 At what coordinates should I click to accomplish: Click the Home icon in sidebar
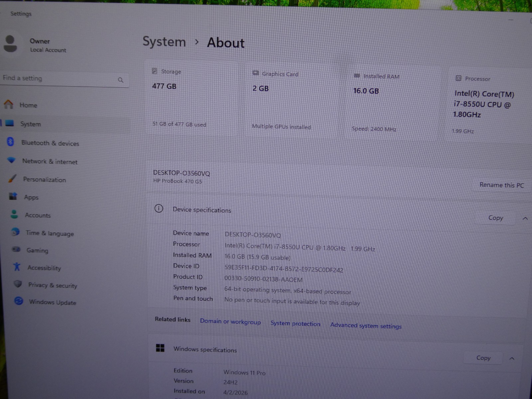(8, 104)
